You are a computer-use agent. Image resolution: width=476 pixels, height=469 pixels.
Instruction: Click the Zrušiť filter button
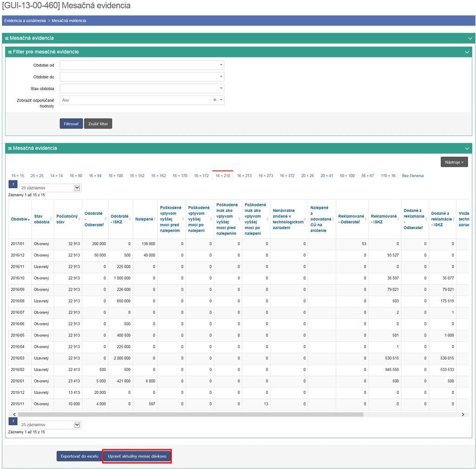click(98, 124)
